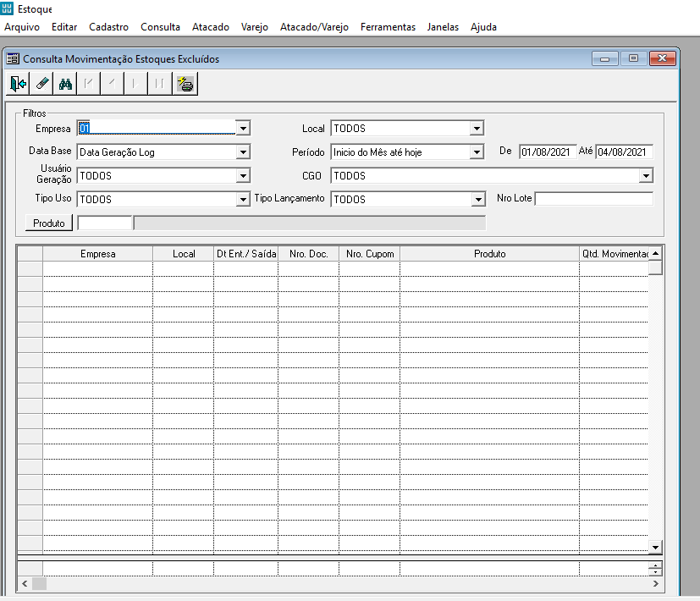Click the Nro Lote input field
The width and height of the screenshot is (700, 601).
593,199
